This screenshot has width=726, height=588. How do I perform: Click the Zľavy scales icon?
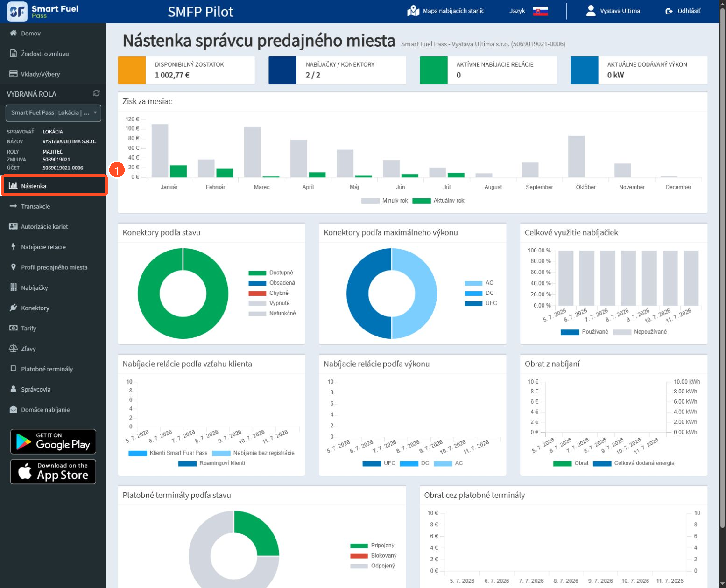point(13,349)
